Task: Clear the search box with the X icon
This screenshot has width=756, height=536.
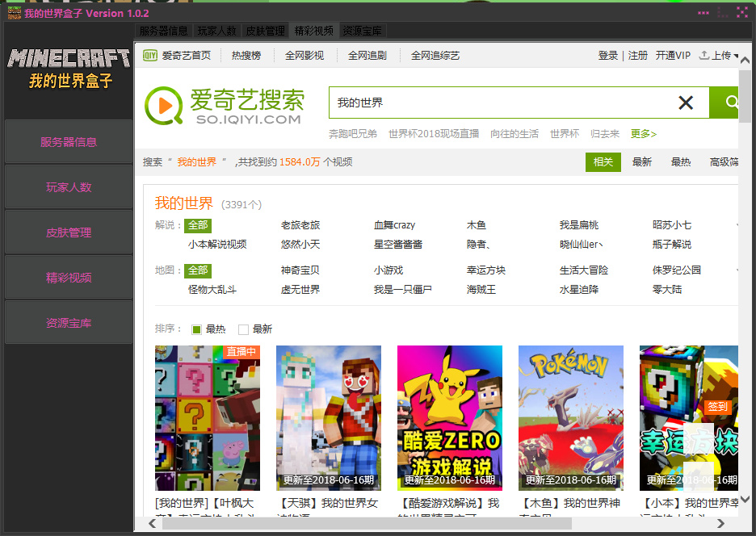Action: pyautogui.click(x=686, y=103)
